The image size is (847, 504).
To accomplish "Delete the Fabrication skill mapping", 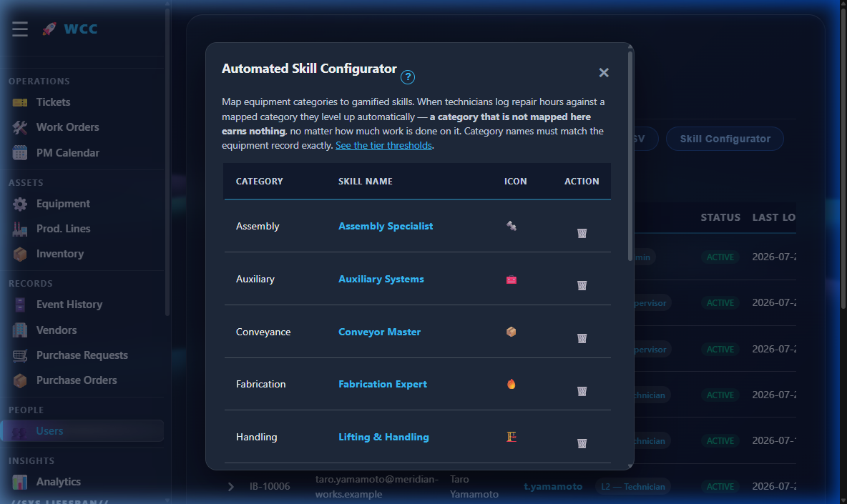I will coord(582,391).
